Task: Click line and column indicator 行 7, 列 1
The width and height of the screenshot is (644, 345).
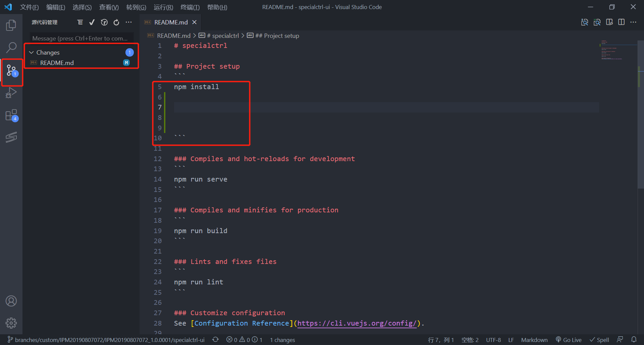Action: (441, 340)
